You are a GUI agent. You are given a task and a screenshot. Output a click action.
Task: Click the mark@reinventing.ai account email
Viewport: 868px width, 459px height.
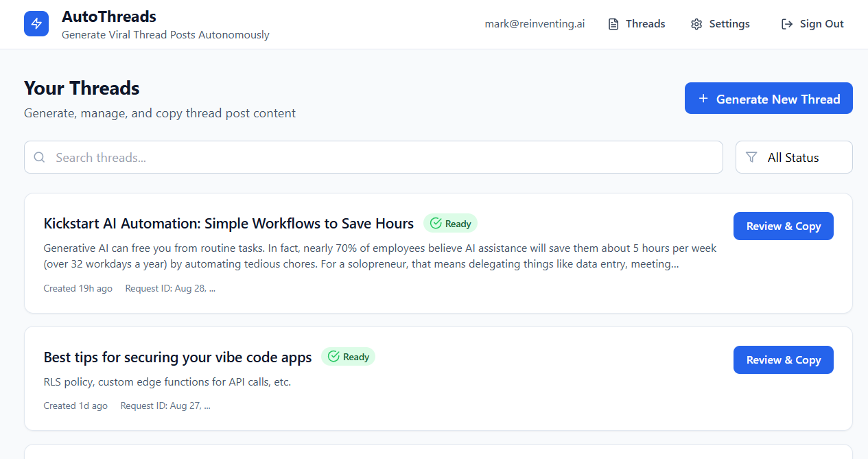pos(535,23)
